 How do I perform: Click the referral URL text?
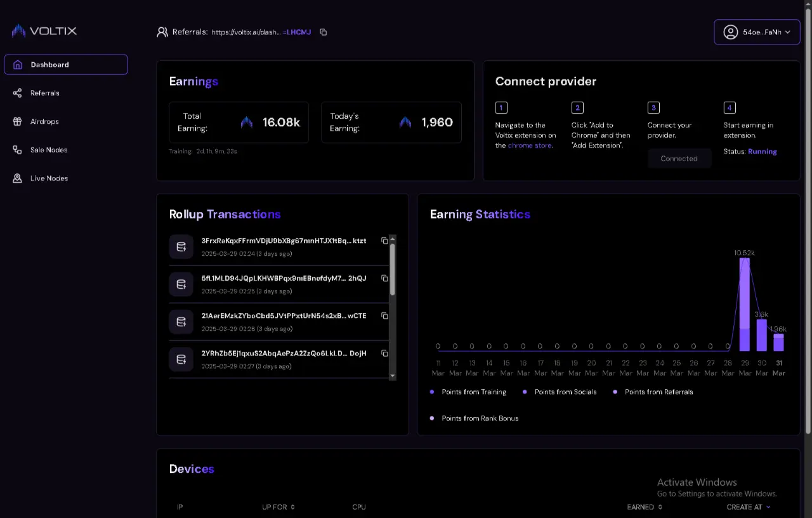261,32
